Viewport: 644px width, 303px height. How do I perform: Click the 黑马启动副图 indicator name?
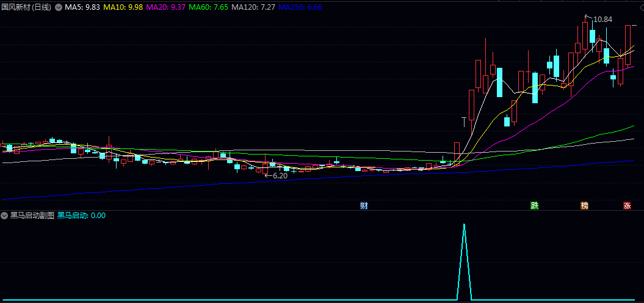(x=32, y=216)
